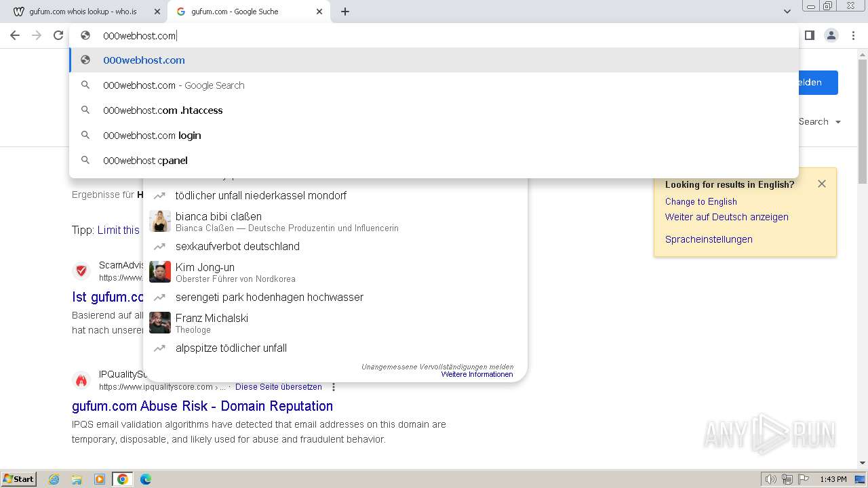Viewport: 868px width, 488px height.
Task: Click the 1:43 PM system clock
Action: point(833,479)
